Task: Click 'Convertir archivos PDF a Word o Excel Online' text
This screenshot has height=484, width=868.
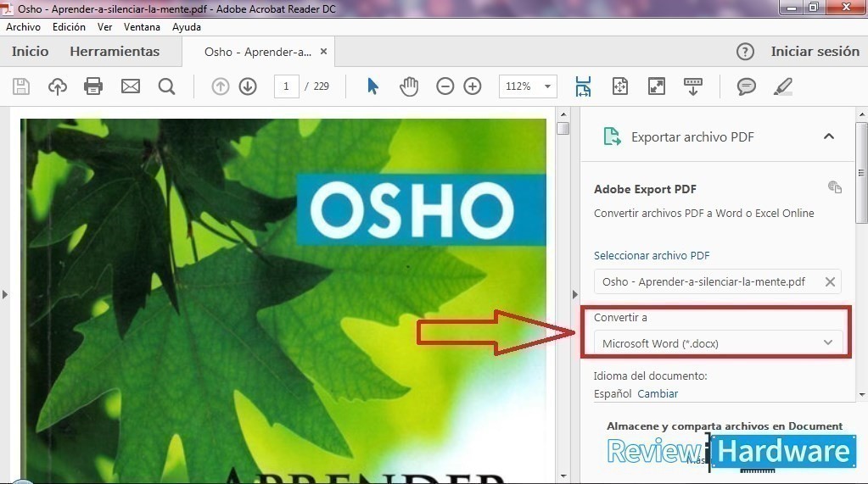Action: (x=703, y=213)
